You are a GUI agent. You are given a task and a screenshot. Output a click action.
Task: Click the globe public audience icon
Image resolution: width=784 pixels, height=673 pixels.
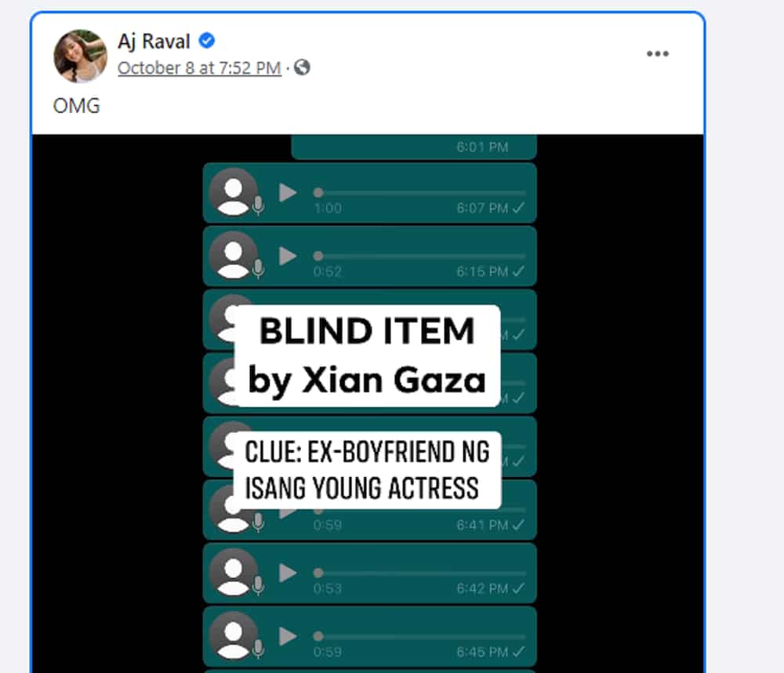pyautogui.click(x=302, y=67)
